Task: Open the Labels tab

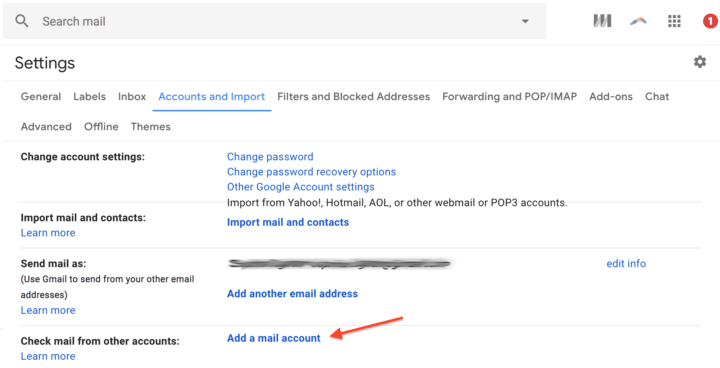Action: point(90,96)
